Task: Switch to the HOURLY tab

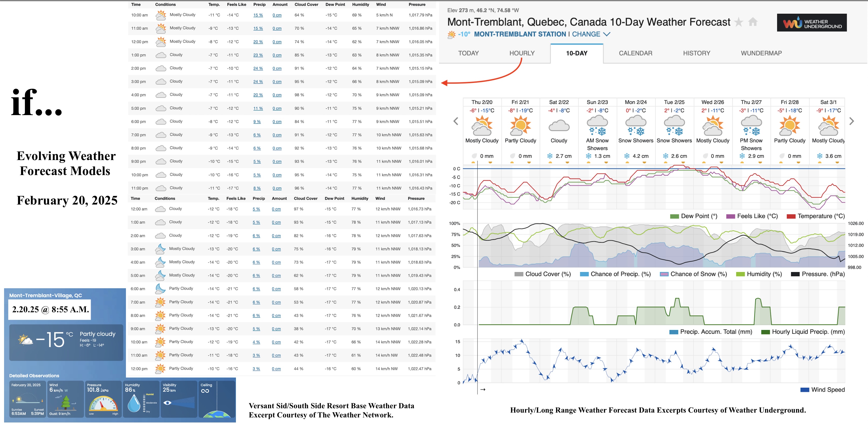Action: pyautogui.click(x=522, y=53)
